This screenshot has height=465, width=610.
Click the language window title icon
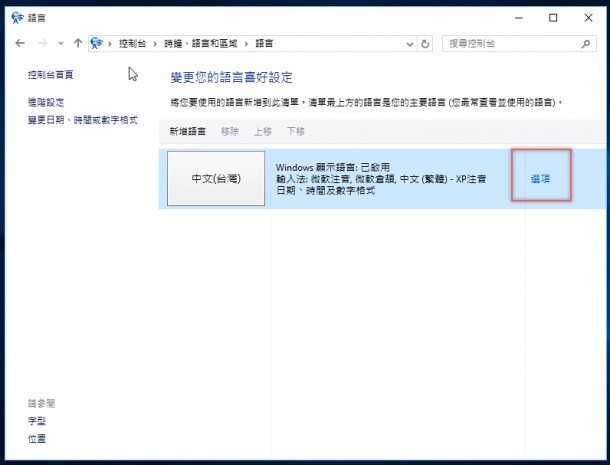[18, 18]
